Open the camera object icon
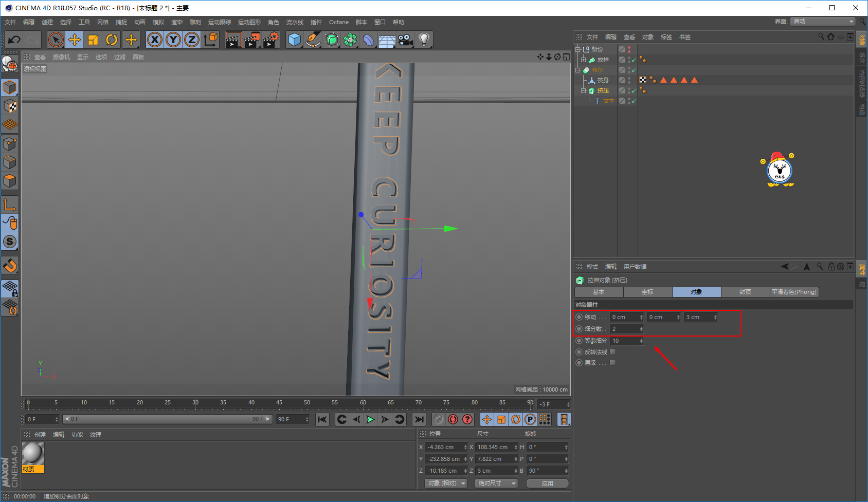The width and height of the screenshot is (868, 502). click(x=405, y=40)
